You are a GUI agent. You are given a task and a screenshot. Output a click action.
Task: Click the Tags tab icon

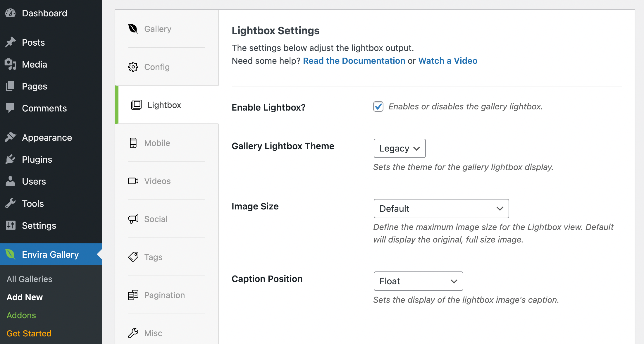[133, 257]
